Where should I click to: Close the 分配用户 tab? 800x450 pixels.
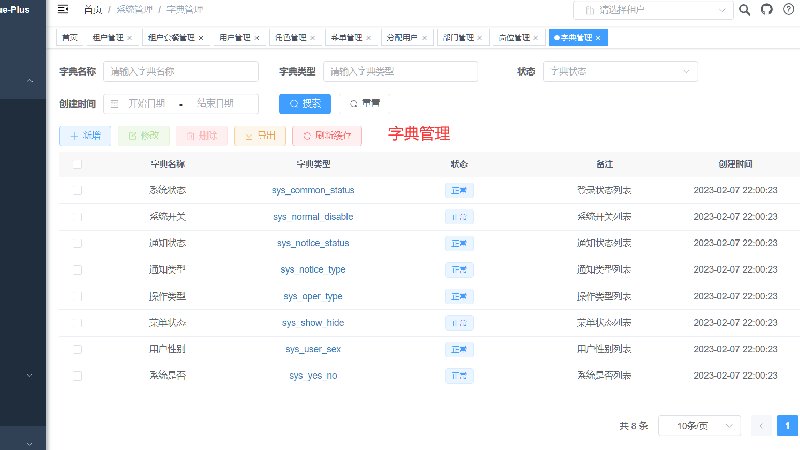click(424, 38)
